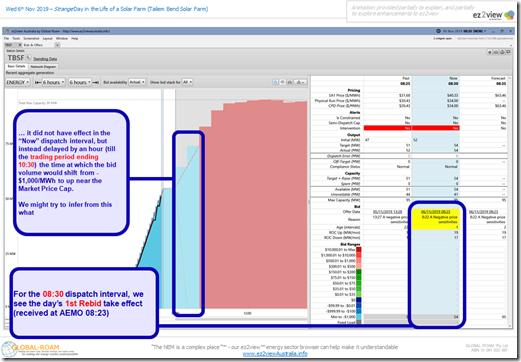The width and height of the screenshot is (521, 362).
Task: Open the Standing Data link
Action: [x=45, y=59]
